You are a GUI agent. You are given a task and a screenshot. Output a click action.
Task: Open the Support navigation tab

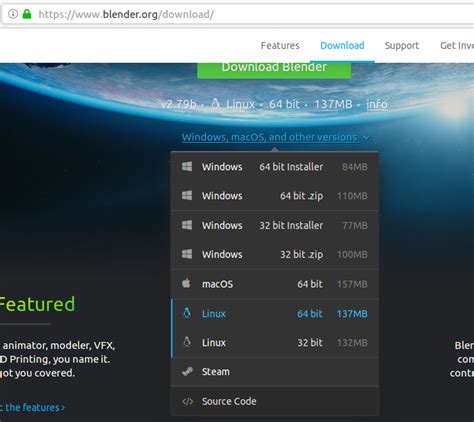pos(402,46)
